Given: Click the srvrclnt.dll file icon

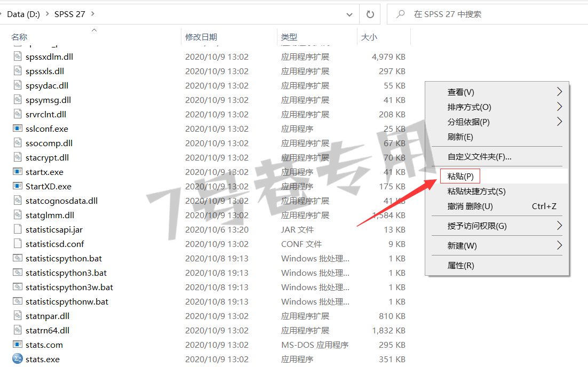Looking at the screenshot, I should click(18, 114).
